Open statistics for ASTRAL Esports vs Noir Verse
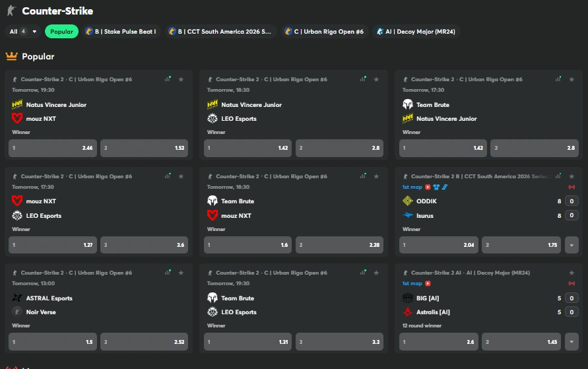Screen dimensions: 588x369 tap(168, 272)
